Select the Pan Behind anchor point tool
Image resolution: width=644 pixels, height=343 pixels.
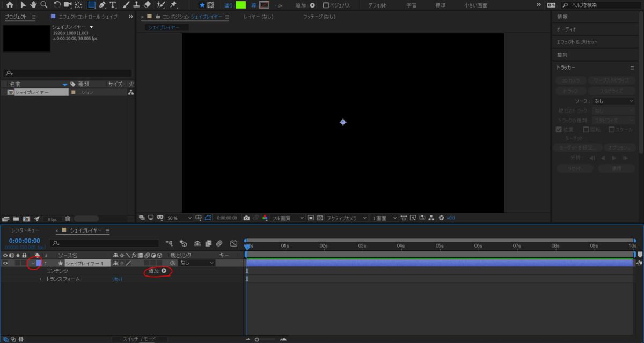pos(78,5)
